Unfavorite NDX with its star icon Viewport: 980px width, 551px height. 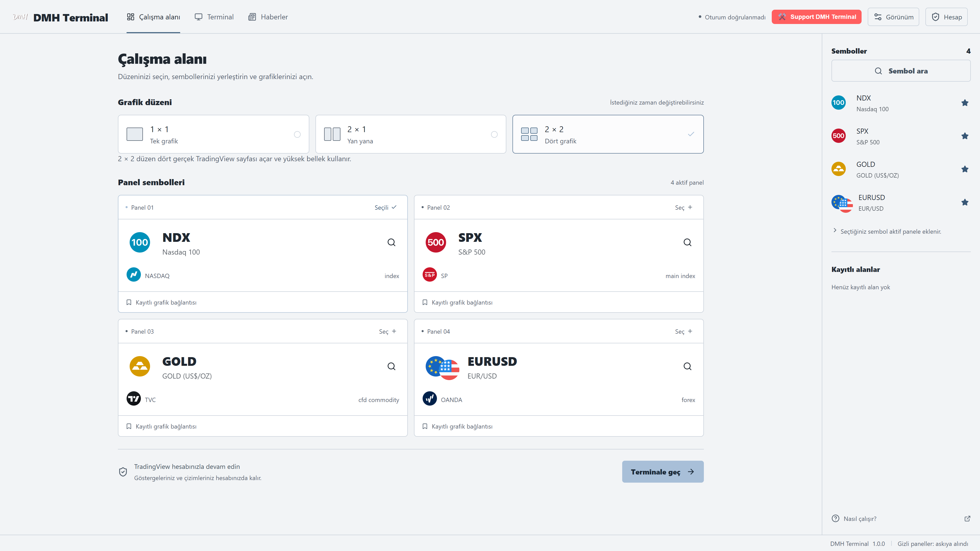(964, 103)
